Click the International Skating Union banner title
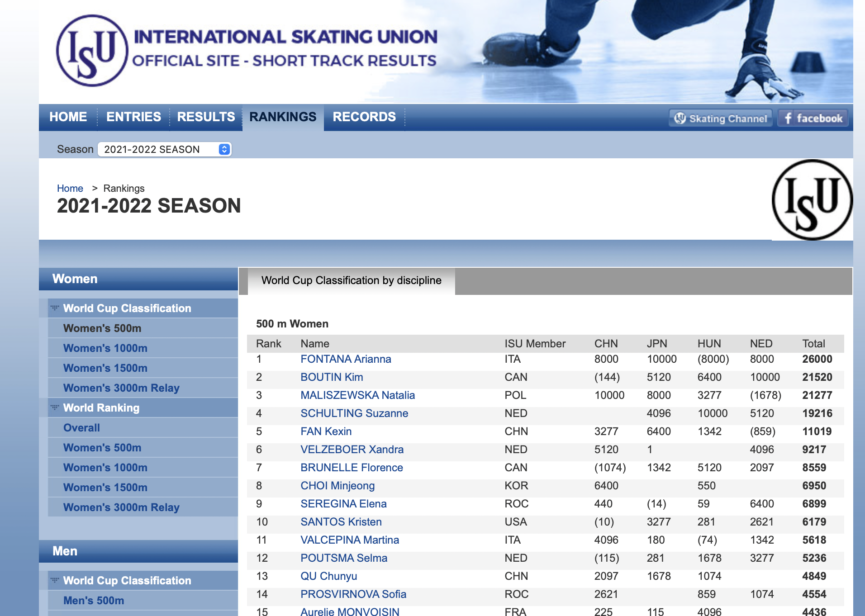This screenshot has height=616, width=865. (285, 37)
